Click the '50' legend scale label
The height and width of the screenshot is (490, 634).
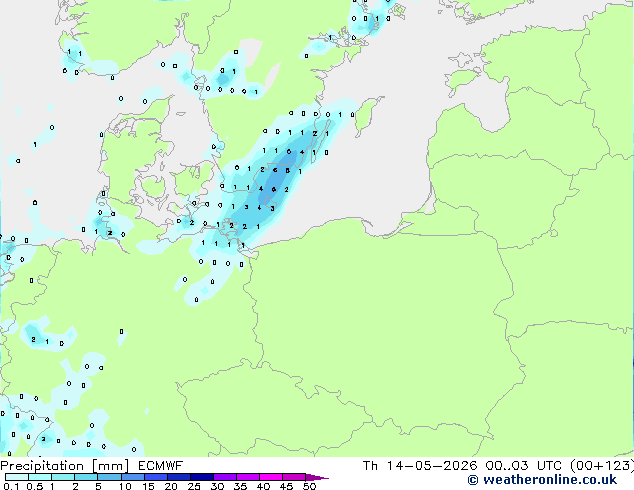click(309, 486)
